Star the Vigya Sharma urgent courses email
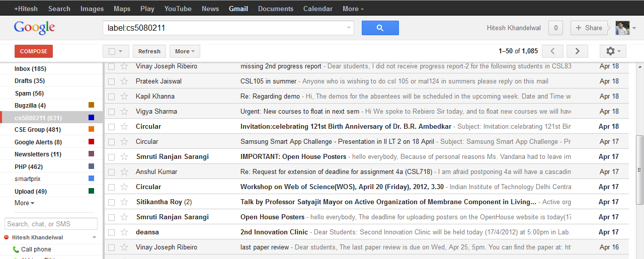644x259 pixels. 124,112
